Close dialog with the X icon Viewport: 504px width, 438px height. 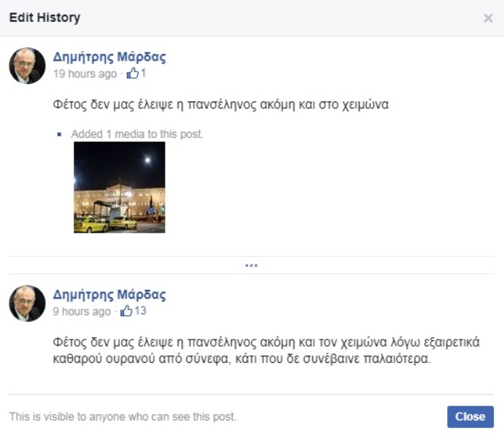coord(488,18)
